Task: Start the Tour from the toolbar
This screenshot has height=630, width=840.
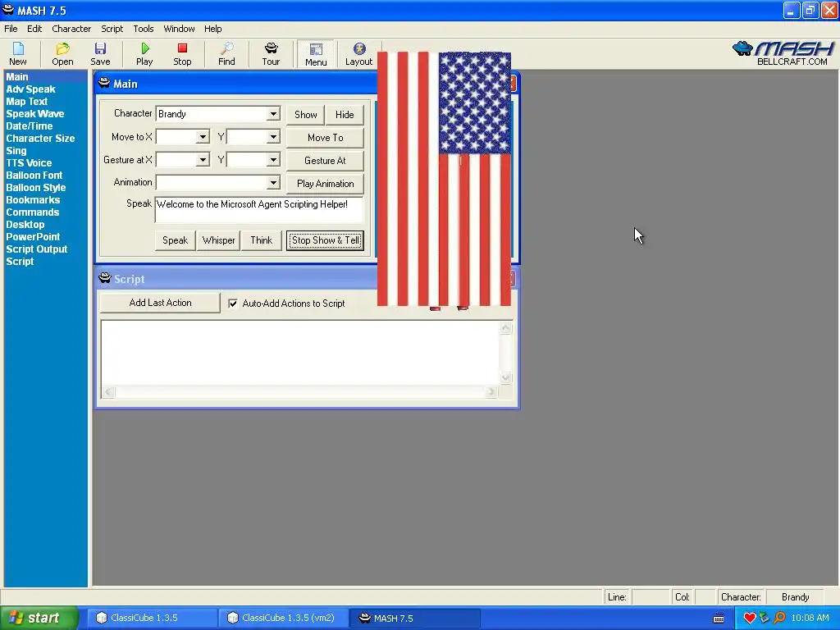Action: click(x=271, y=53)
